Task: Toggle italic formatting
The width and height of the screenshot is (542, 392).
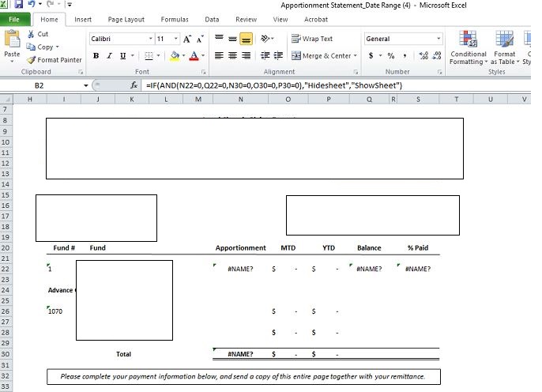Action: click(x=109, y=55)
